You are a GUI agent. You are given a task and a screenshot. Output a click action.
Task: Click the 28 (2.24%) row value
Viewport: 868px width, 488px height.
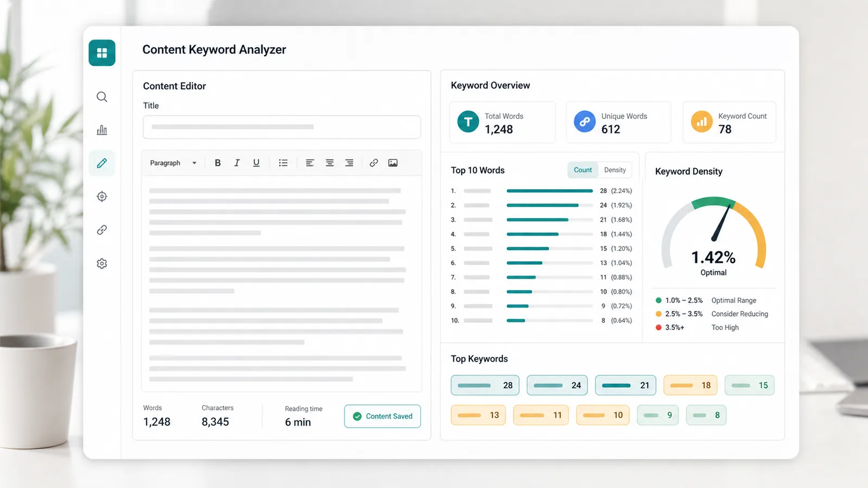[616, 191]
